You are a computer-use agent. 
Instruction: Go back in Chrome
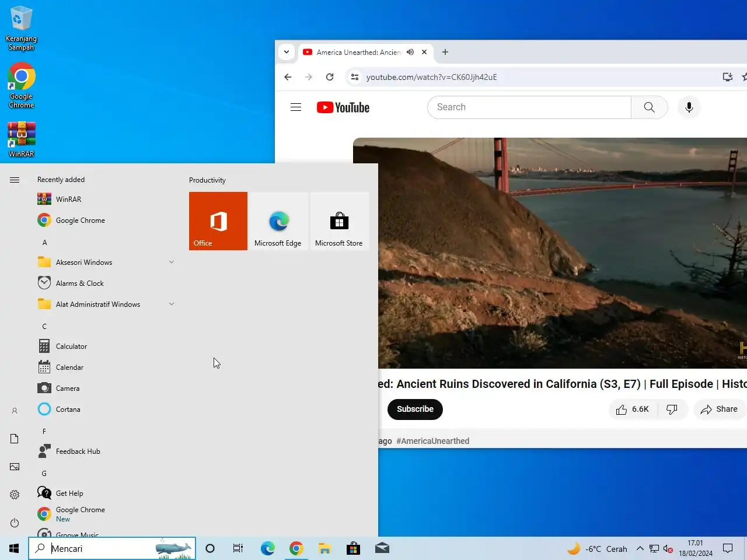288,77
